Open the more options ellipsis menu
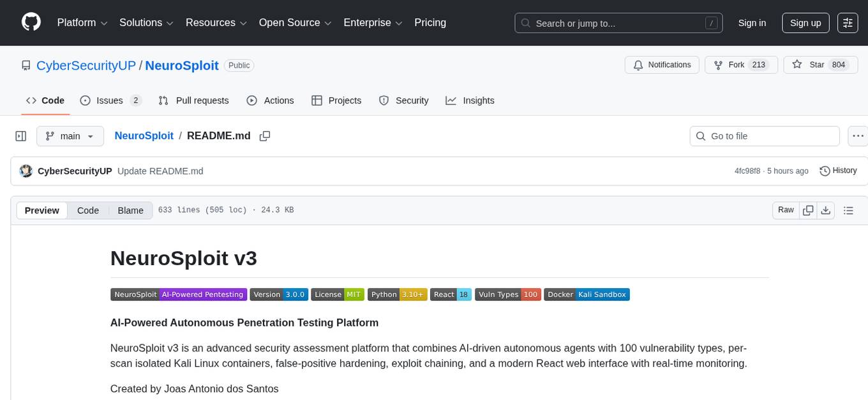868x400 pixels. point(858,135)
